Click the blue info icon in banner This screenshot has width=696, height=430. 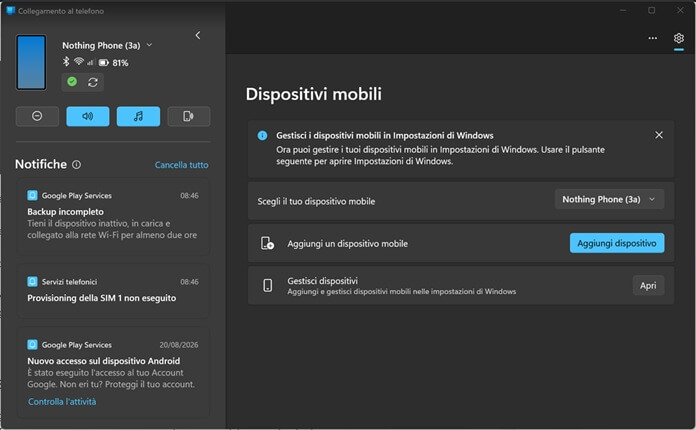point(262,135)
